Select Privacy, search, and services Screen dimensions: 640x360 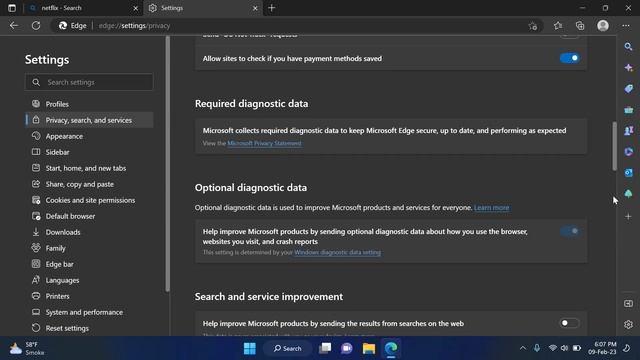(x=89, y=120)
